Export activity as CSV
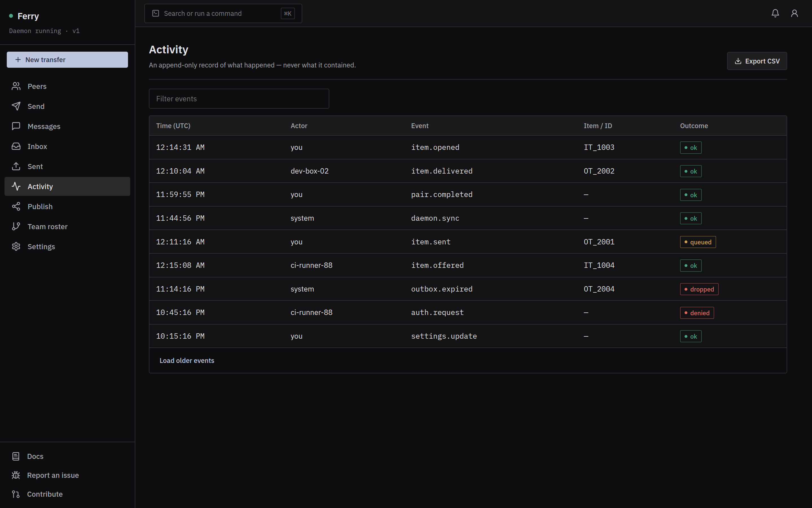 click(757, 61)
